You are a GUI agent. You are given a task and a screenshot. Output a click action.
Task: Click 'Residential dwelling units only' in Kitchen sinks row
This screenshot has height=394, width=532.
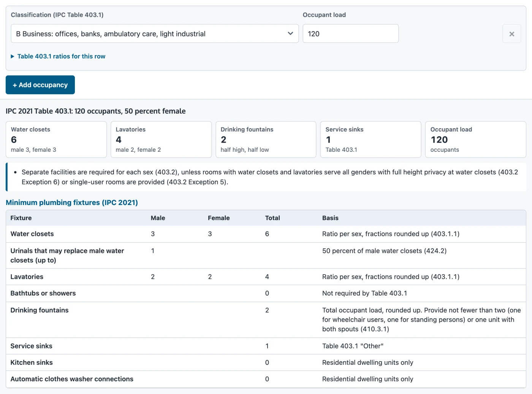pos(367,362)
